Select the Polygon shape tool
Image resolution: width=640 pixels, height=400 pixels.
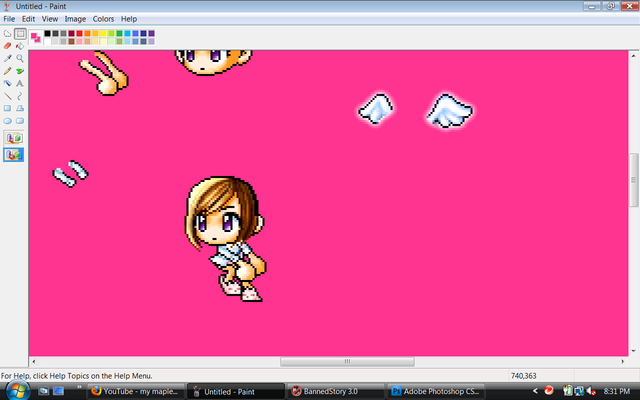pos(20,108)
